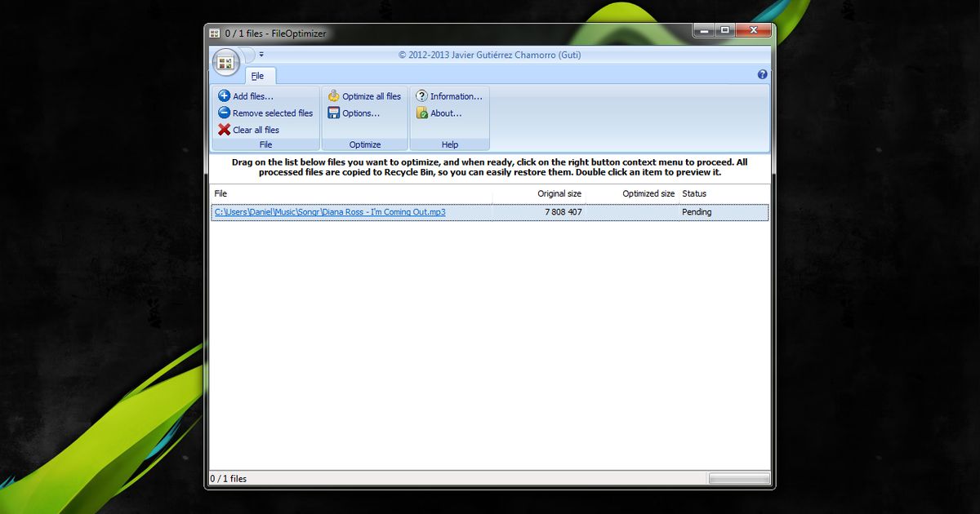Click the File group label in the ribbon
The height and width of the screenshot is (514, 980).
(x=265, y=144)
